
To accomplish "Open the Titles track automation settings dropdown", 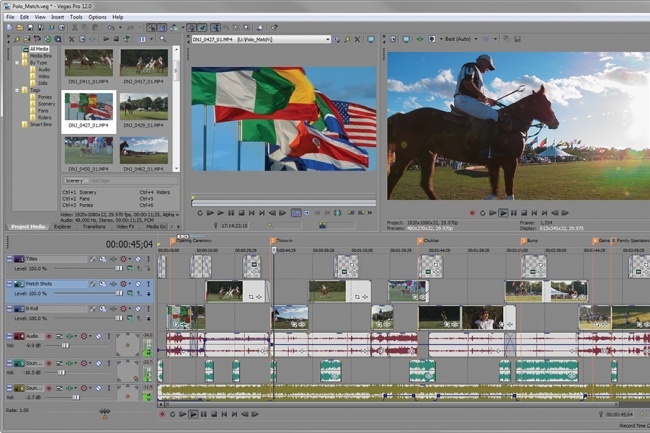I will pyautogui.click(x=129, y=259).
